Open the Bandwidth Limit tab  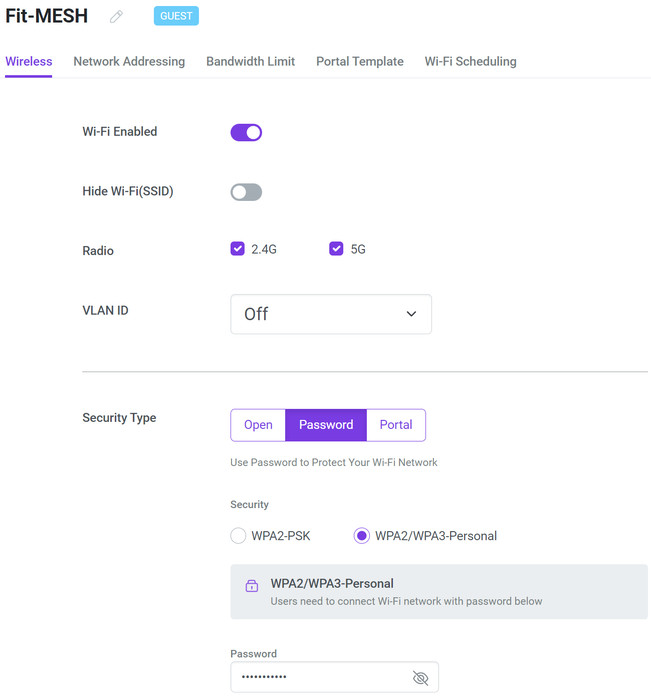250,61
